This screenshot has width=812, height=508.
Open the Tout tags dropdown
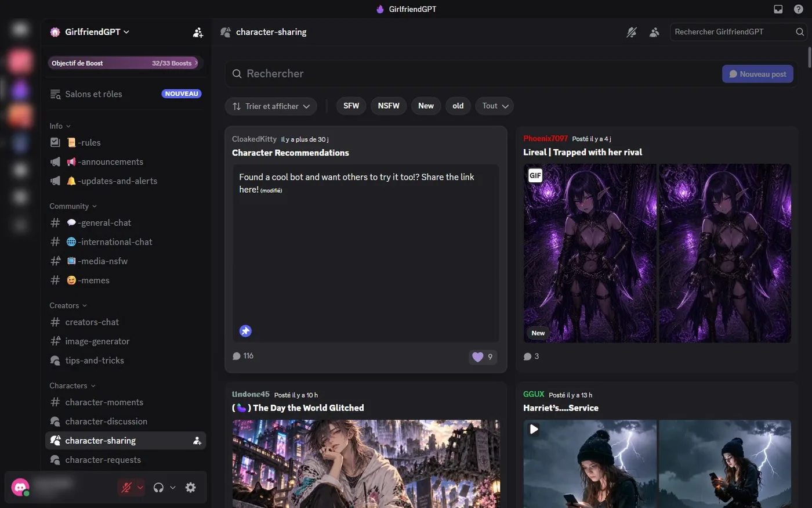[x=495, y=106]
